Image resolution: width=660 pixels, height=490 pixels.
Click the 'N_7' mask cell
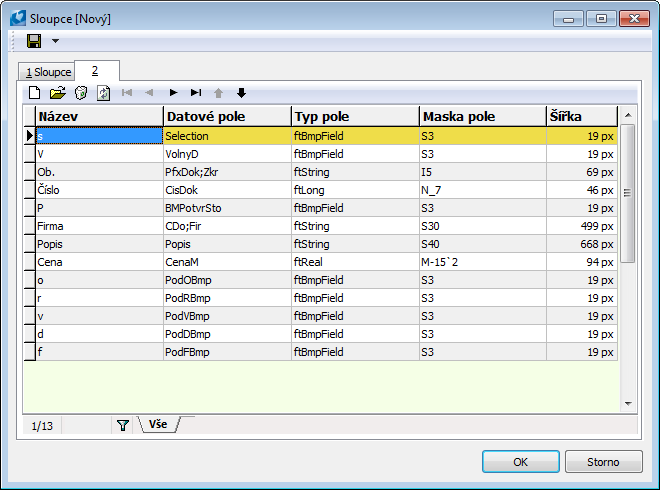pyautogui.click(x=483, y=190)
